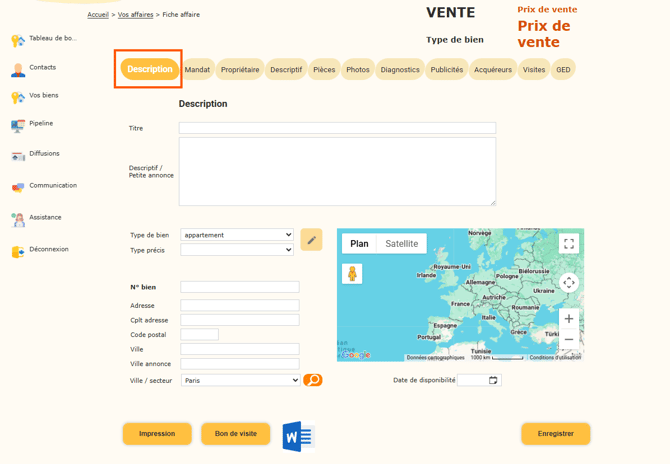Viewport: 670px width, 464px height.
Task: Switch the map to Plan view
Action: [359, 244]
